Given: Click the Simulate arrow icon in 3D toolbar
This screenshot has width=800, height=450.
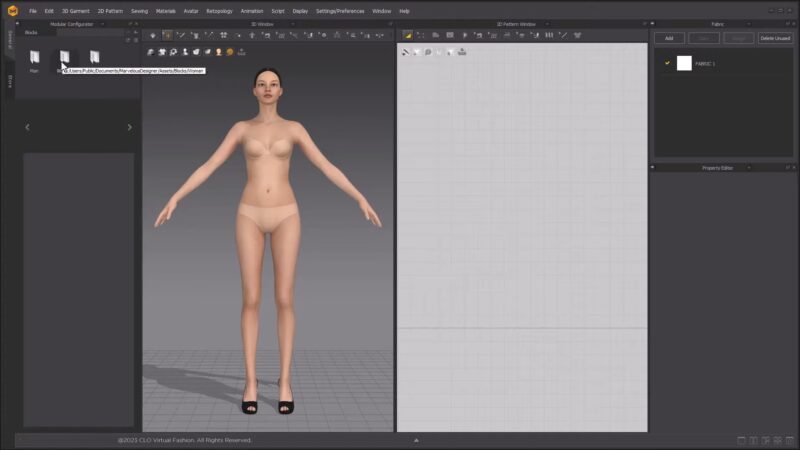Looking at the screenshot, I should 153,35.
